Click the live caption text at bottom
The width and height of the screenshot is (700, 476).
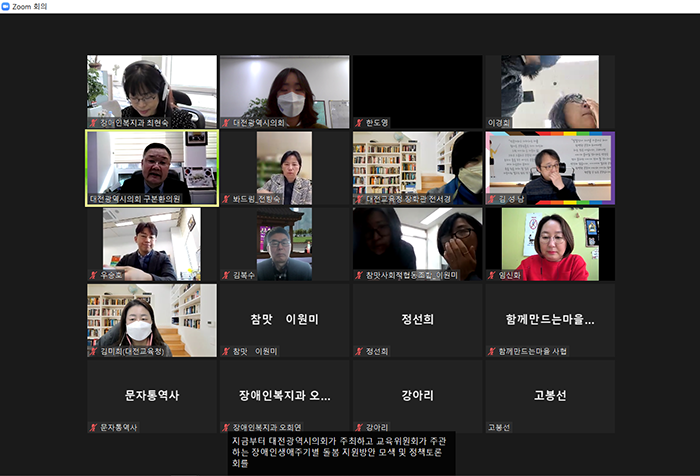click(x=340, y=450)
